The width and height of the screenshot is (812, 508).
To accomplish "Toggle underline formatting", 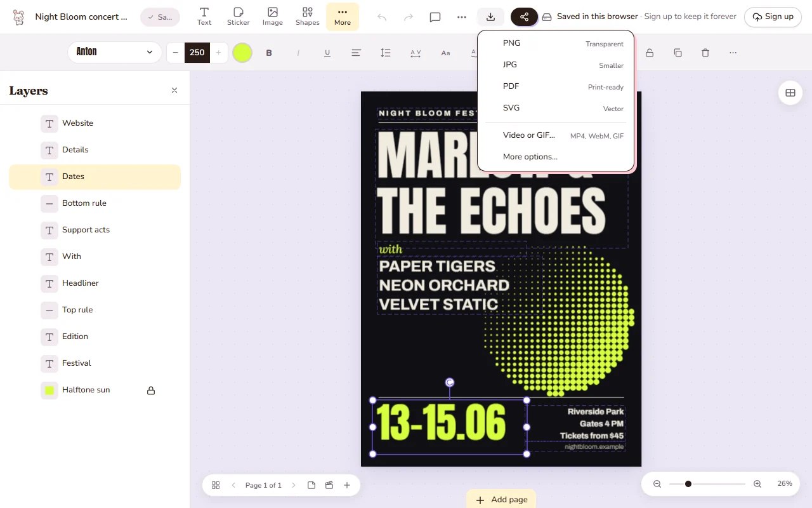I will (327, 53).
